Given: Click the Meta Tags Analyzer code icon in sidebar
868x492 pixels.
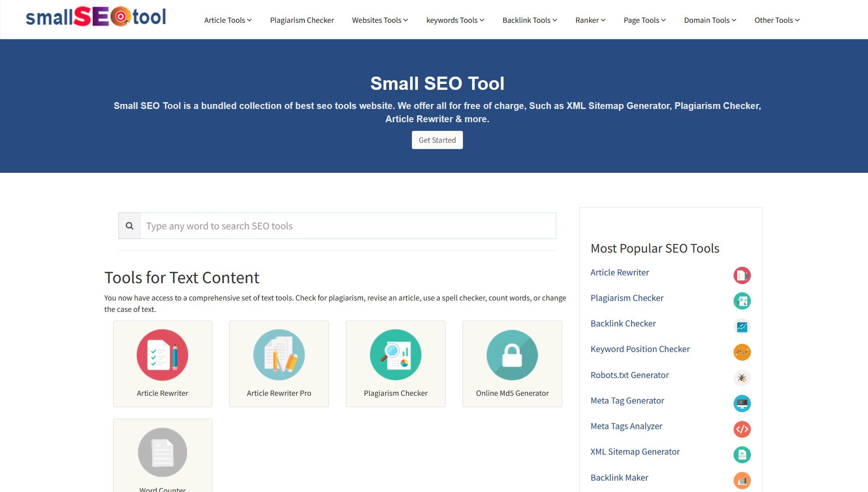Looking at the screenshot, I should 742,429.
